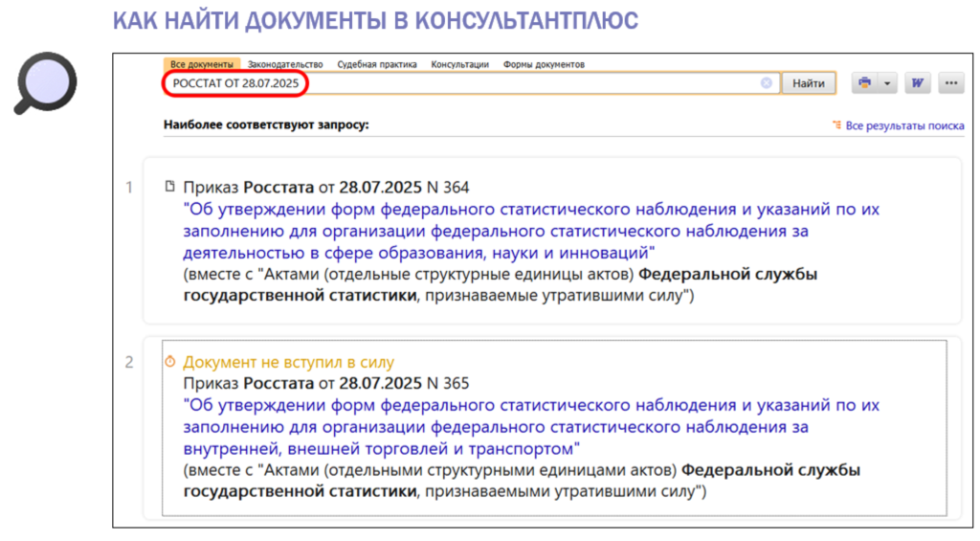This screenshot has width=980, height=541.
Task: Open the print options dropdown arrow
Action: click(x=887, y=83)
